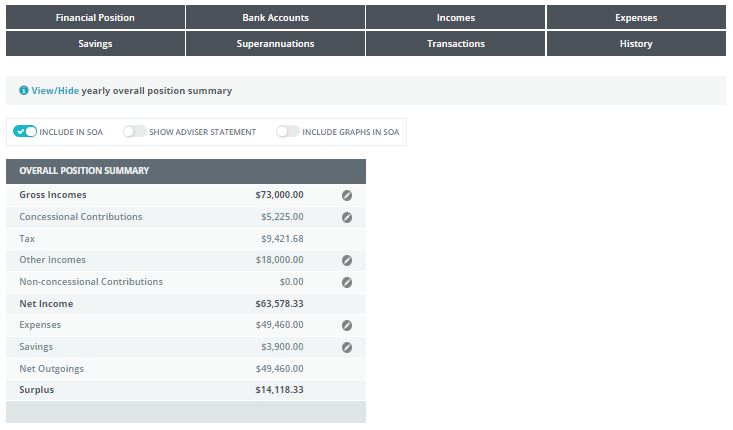733x430 pixels.
Task: Open the Financial Position tab
Action: 95,17
